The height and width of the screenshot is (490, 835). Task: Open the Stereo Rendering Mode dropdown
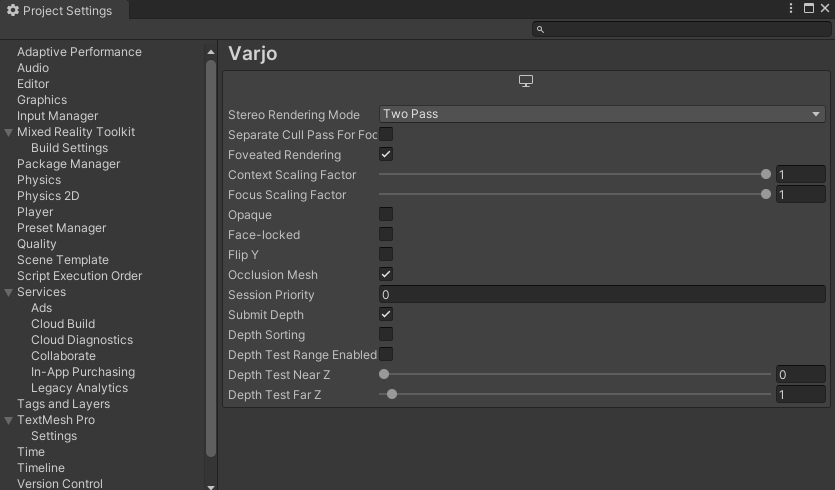[x=602, y=114]
